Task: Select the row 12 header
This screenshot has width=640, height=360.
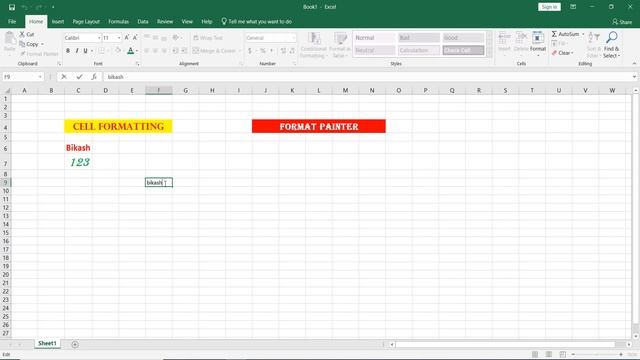Action: point(6,208)
